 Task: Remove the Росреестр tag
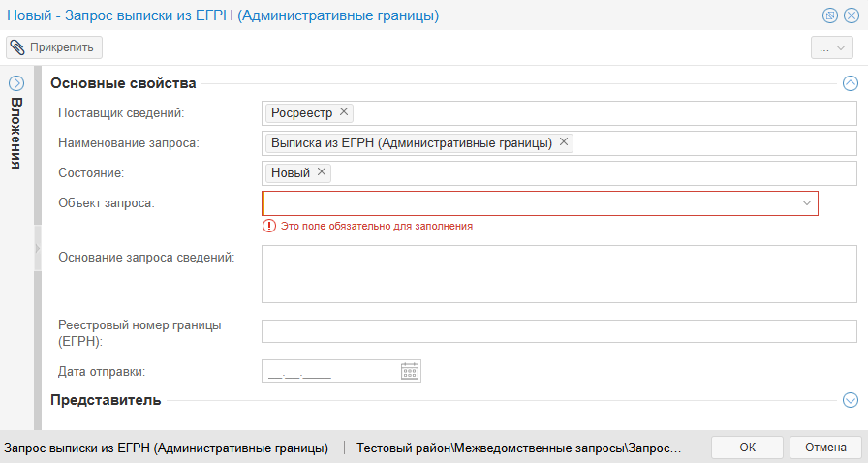click(344, 112)
